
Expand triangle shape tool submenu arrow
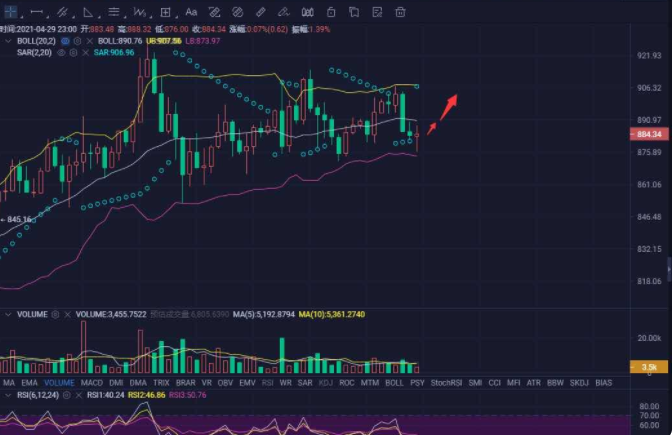pos(99,18)
